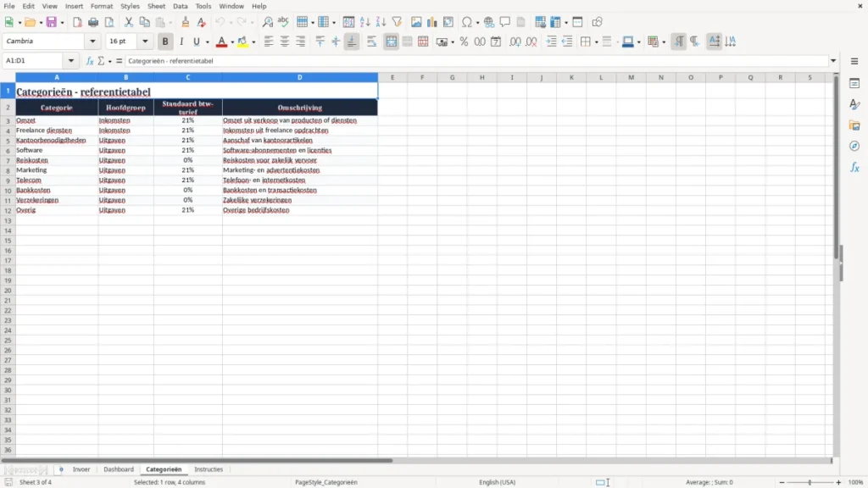The height and width of the screenshot is (488, 868).
Task: Open the Format menu
Action: pyautogui.click(x=102, y=6)
